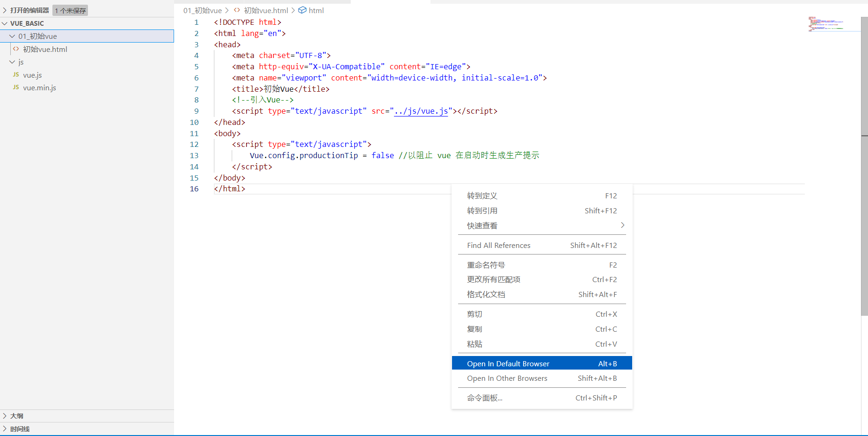
Task: Click the minimap code preview
Action: click(x=826, y=24)
